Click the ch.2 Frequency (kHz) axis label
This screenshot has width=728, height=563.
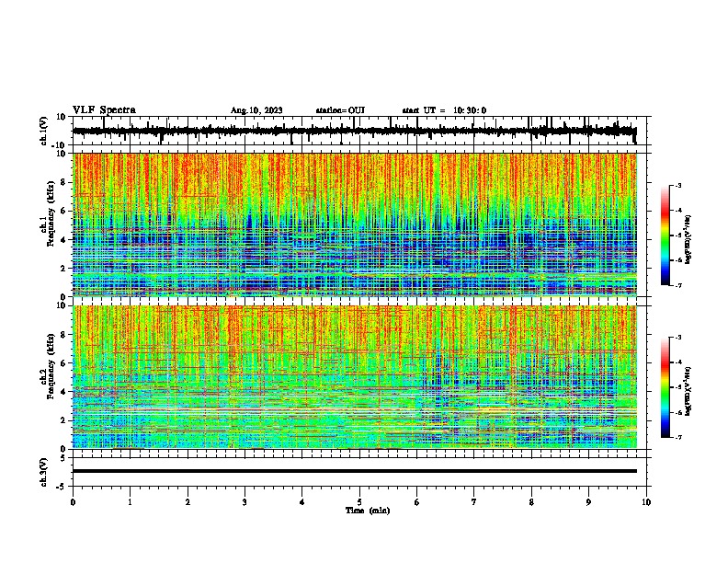tap(49, 366)
